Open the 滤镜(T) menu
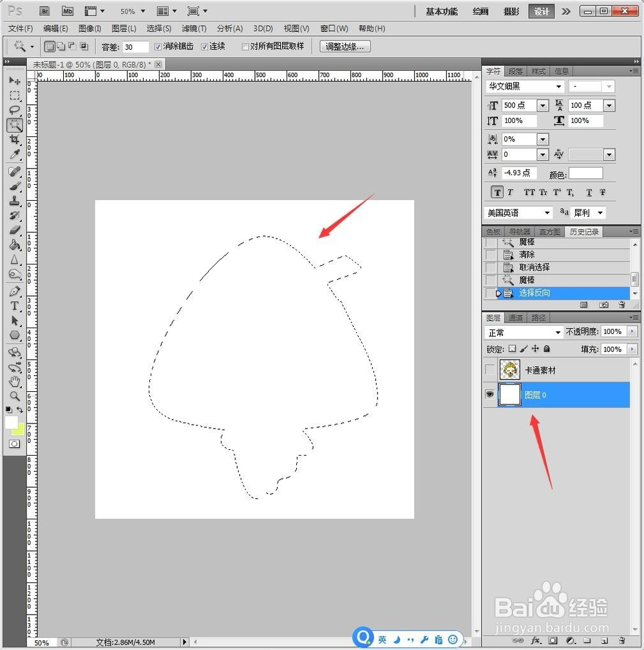Screen dimensions: 644x650 (194, 28)
